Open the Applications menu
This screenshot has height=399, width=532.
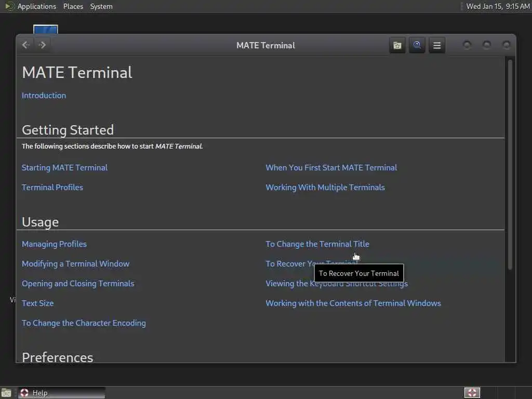37,6
